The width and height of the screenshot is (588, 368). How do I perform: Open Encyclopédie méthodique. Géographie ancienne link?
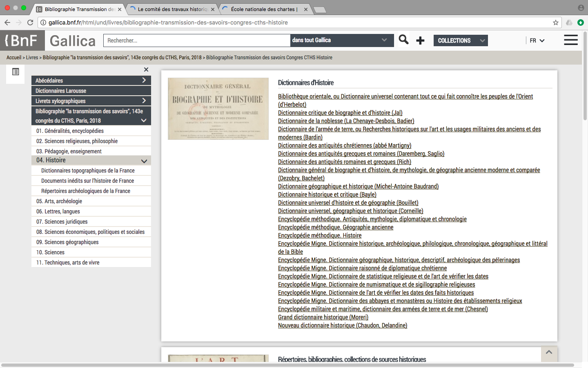coord(336,227)
